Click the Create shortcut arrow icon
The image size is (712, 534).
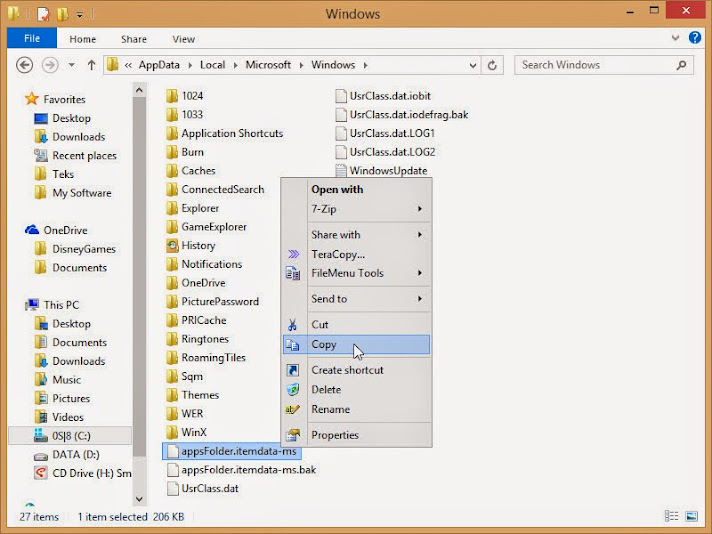click(292, 370)
